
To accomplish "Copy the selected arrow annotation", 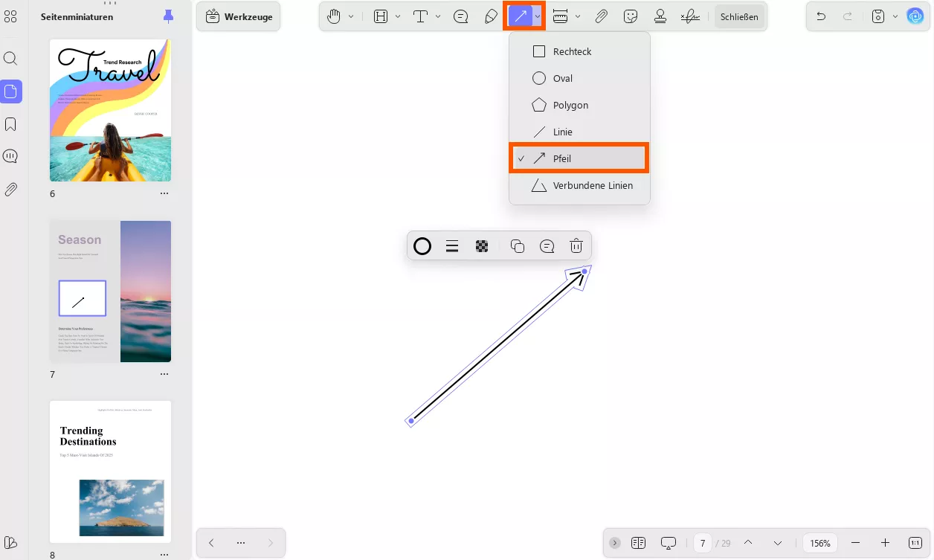I will [x=518, y=246].
